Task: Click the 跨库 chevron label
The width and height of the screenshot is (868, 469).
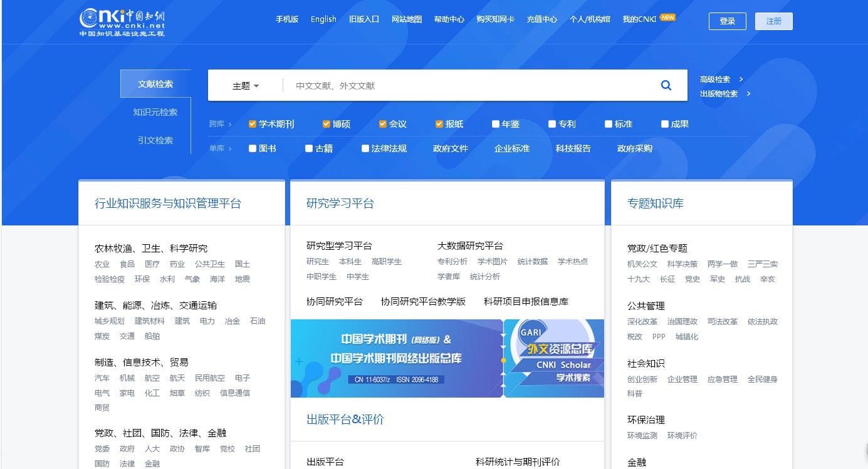Action: click(220, 124)
